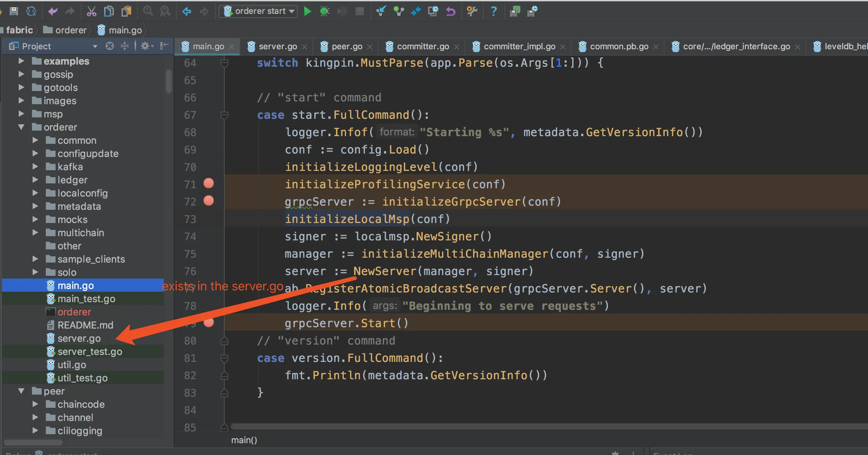Toggle the code fold marker at line 67
This screenshot has width=868, height=455.
point(224,115)
